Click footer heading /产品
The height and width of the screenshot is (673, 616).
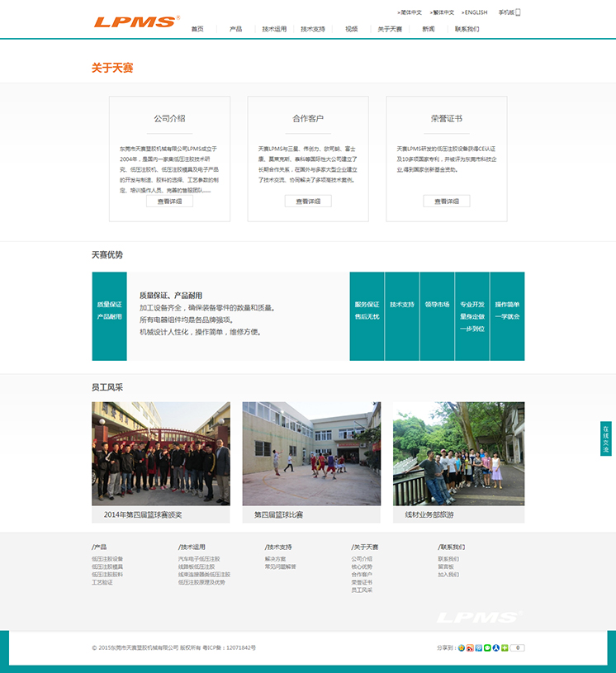(x=99, y=547)
